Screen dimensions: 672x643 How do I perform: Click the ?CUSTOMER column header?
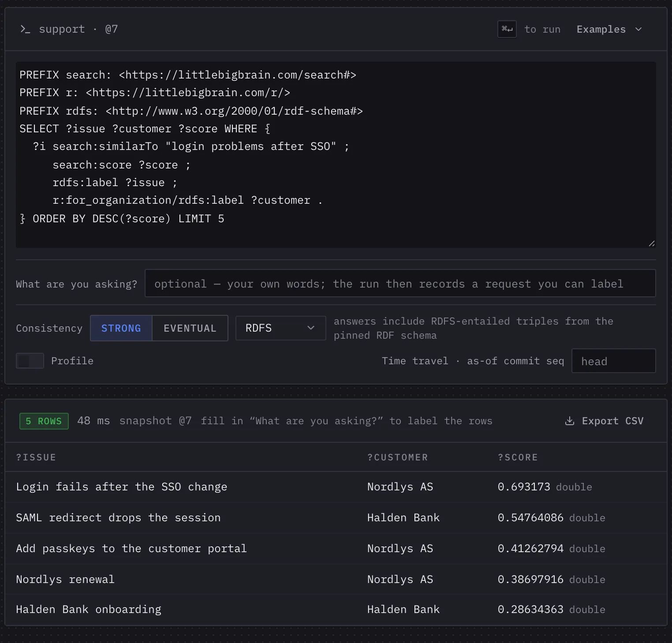click(398, 457)
